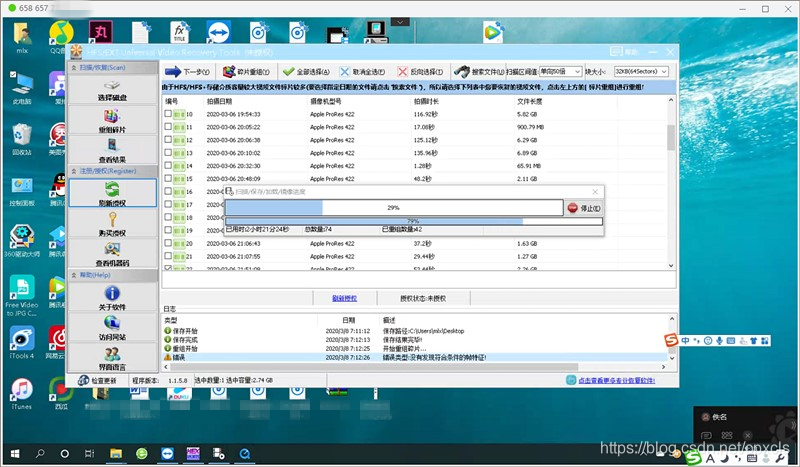
Task: Click 刷新授权 link below file list
Action: click(345, 298)
